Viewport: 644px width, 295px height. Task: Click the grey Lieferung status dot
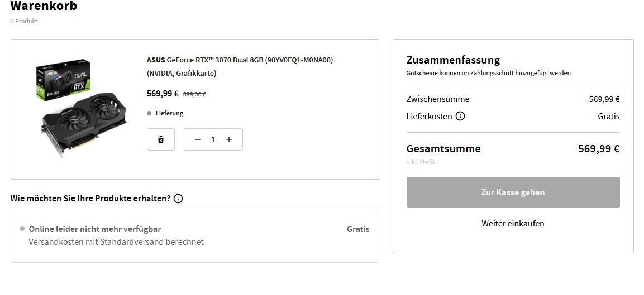click(x=149, y=113)
